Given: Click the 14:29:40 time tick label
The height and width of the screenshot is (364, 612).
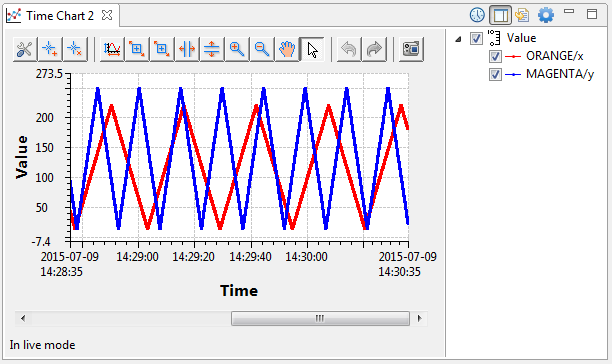Looking at the screenshot, I should (x=250, y=257).
